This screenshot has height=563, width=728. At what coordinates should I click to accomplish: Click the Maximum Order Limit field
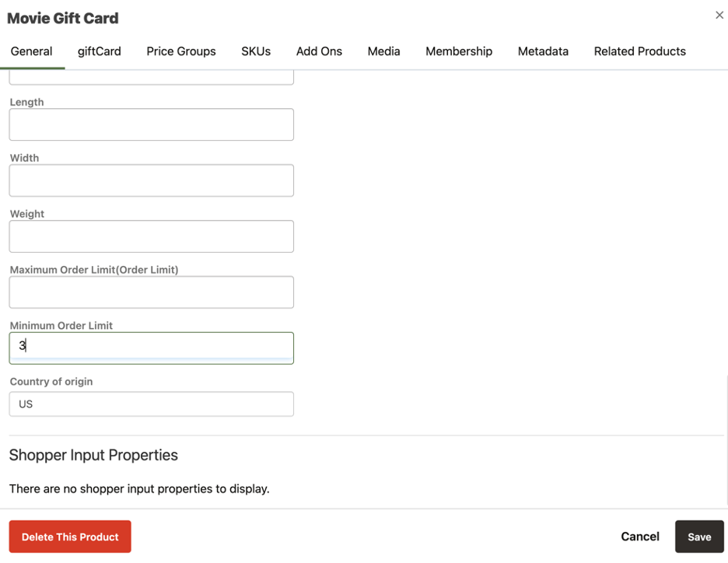pyautogui.click(x=152, y=292)
